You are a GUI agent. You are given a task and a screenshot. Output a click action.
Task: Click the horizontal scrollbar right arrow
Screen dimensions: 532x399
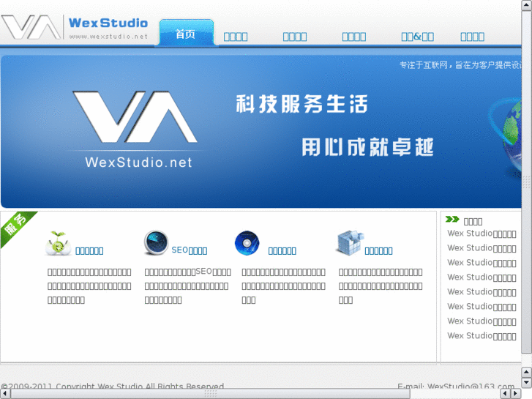point(516,394)
